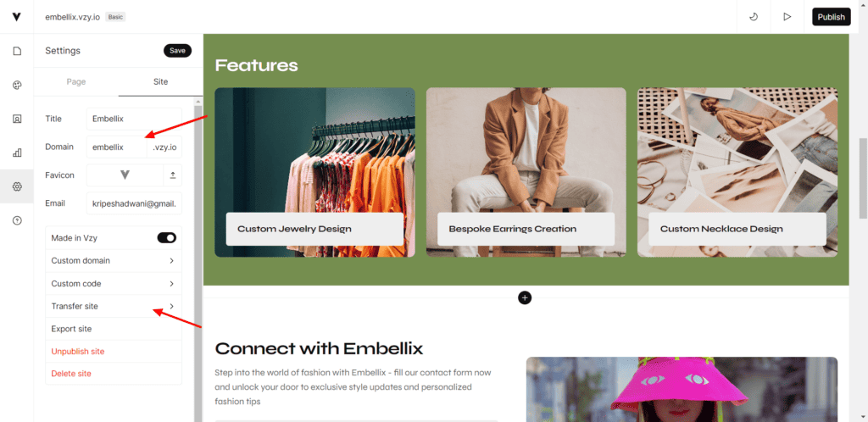This screenshot has width=868, height=422.
Task: Click the Publish button
Action: (831, 17)
